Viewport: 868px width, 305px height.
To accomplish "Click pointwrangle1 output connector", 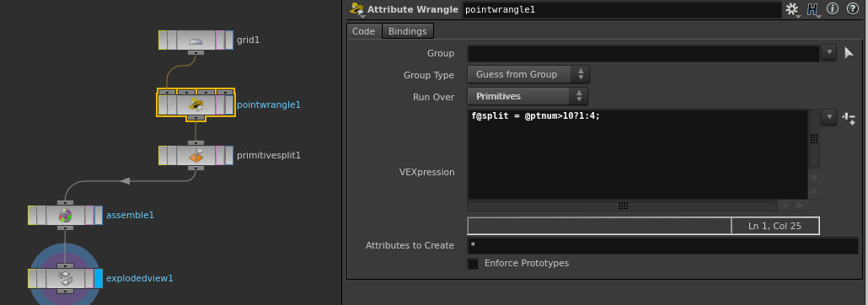I will tap(196, 117).
